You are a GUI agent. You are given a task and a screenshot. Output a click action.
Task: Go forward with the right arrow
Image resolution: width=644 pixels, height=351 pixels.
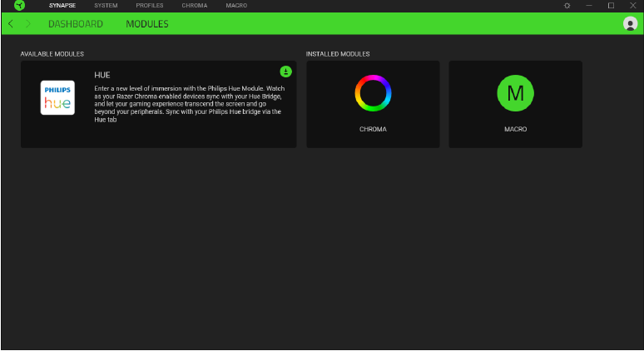[x=28, y=24]
